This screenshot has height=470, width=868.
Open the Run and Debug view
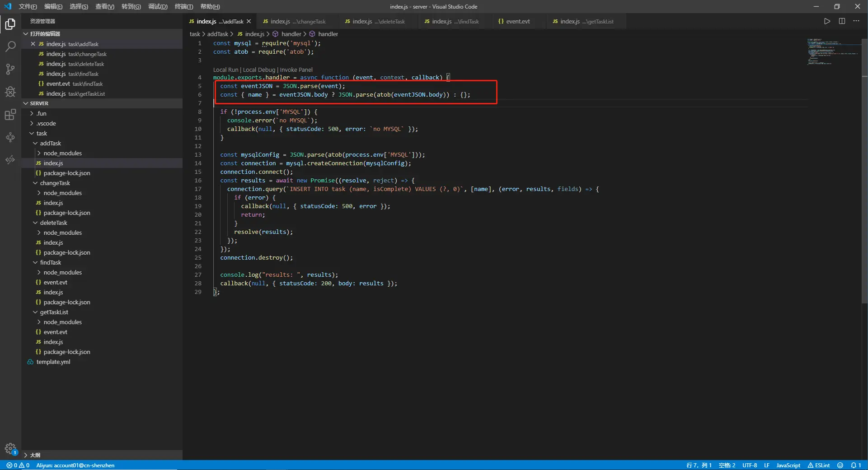click(x=10, y=92)
